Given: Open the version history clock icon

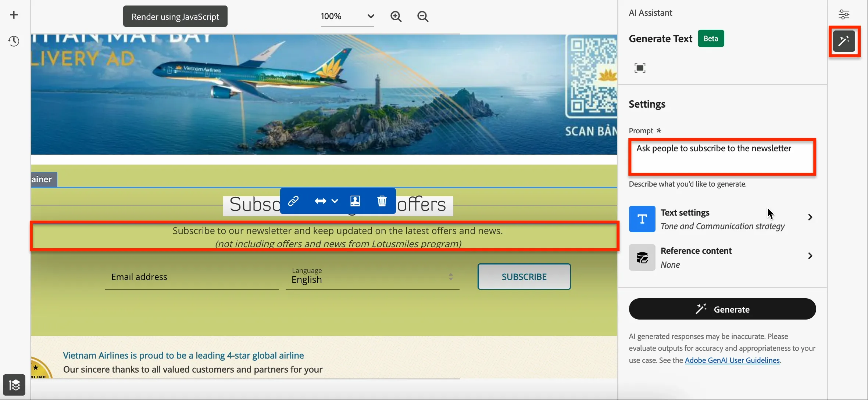Looking at the screenshot, I should click(14, 41).
